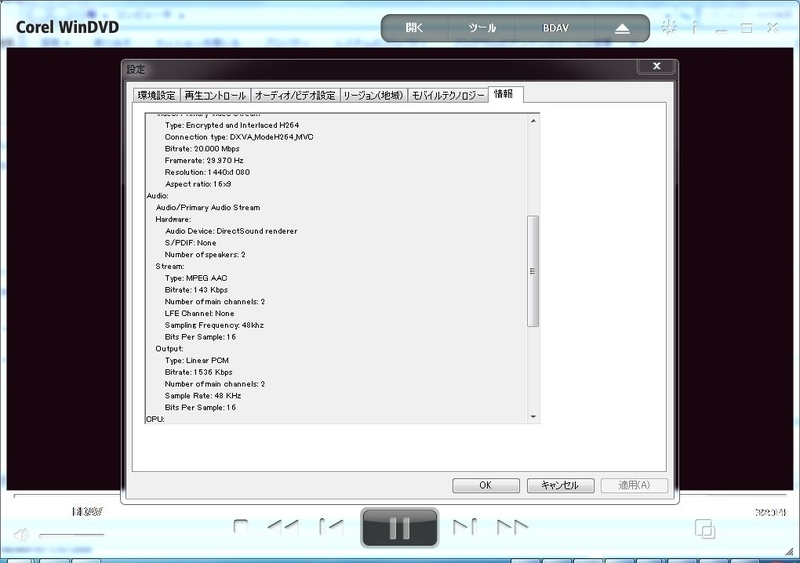The height and width of the screenshot is (563, 800).
Task: Click the 'S/PDIF: None' line
Action: pos(190,242)
